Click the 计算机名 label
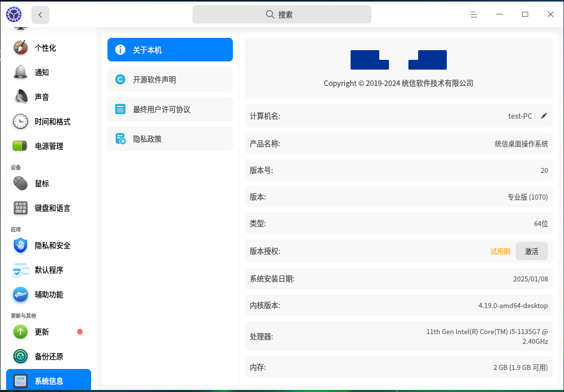This screenshot has width=564, height=392. click(x=265, y=116)
